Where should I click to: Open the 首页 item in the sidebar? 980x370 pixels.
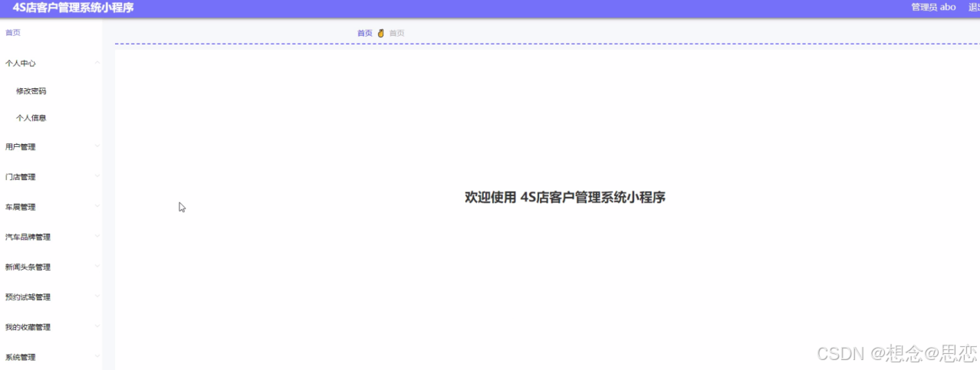[x=13, y=33]
